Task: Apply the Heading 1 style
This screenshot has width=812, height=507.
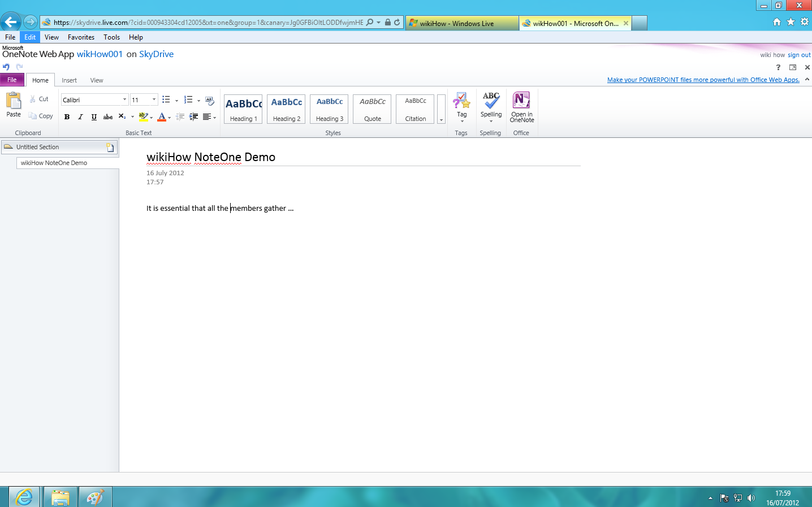Action: [244, 109]
